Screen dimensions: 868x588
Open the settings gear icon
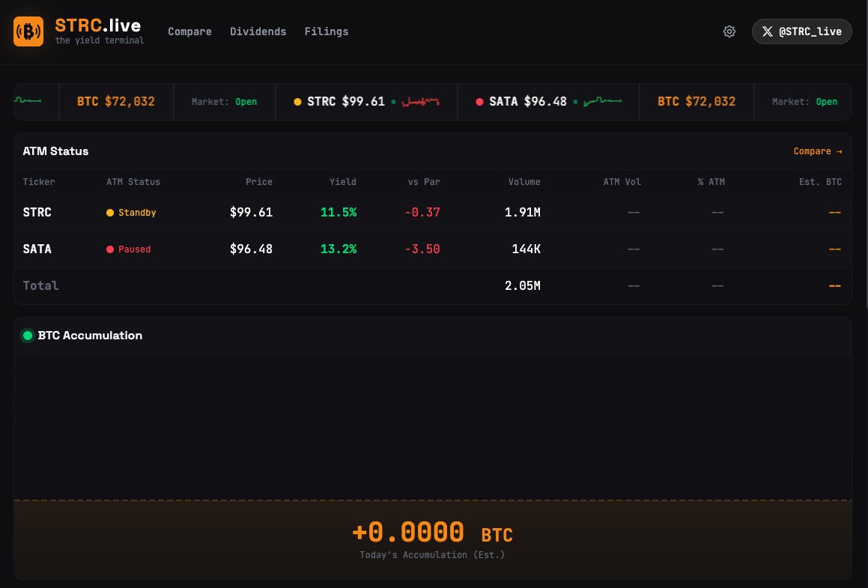(x=729, y=31)
